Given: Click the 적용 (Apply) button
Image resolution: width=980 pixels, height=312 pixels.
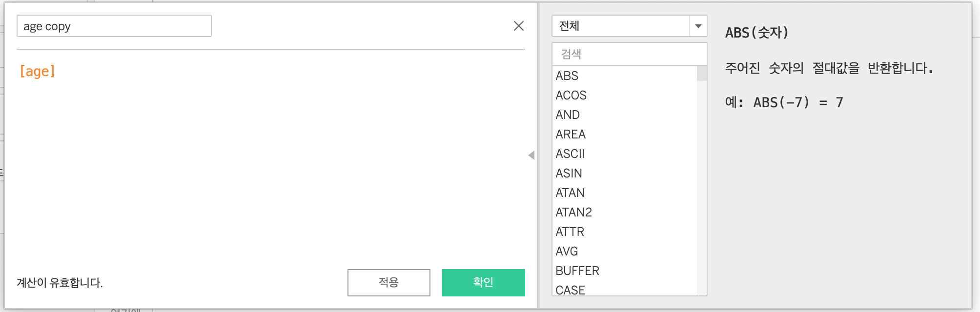Looking at the screenshot, I should (x=389, y=282).
